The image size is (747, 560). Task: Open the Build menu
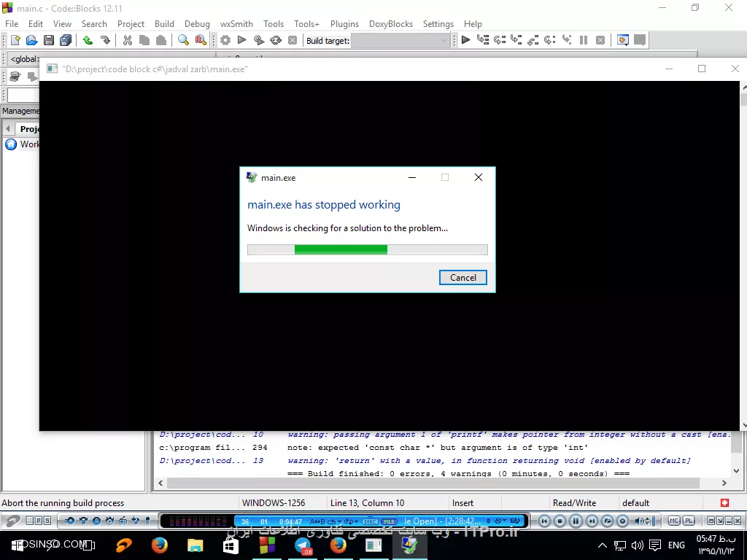(164, 24)
